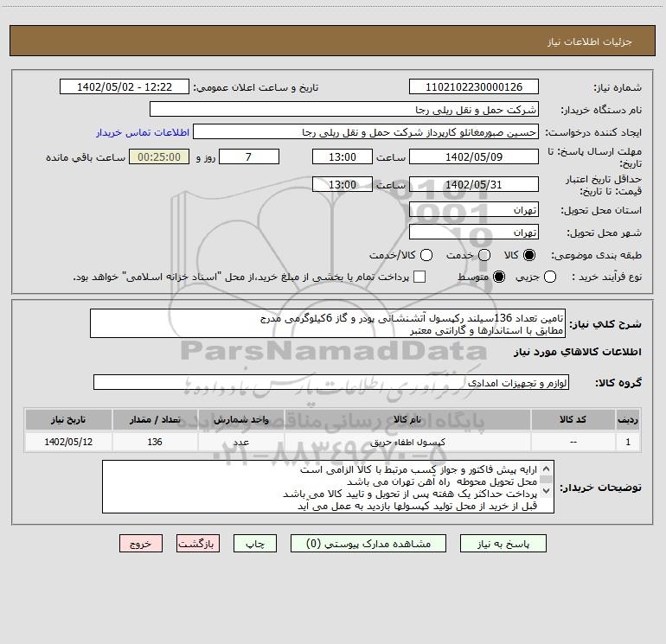Toggle the اسناد خزانه اسلامی payment checkbox

[x=419, y=277]
